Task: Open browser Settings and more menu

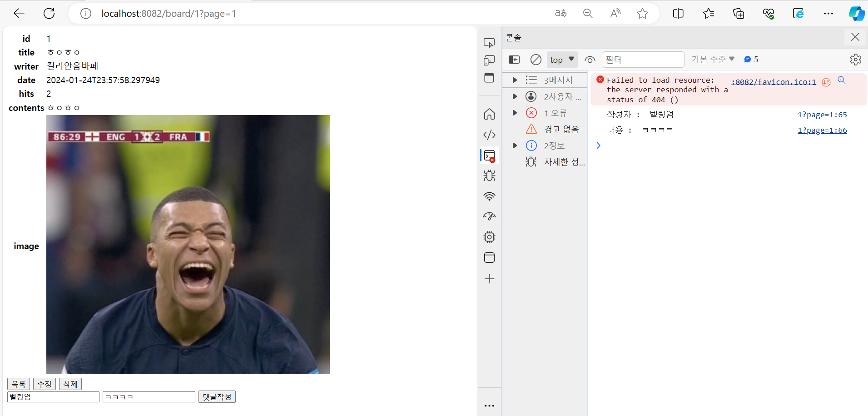Action: pyautogui.click(x=828, y=14)
